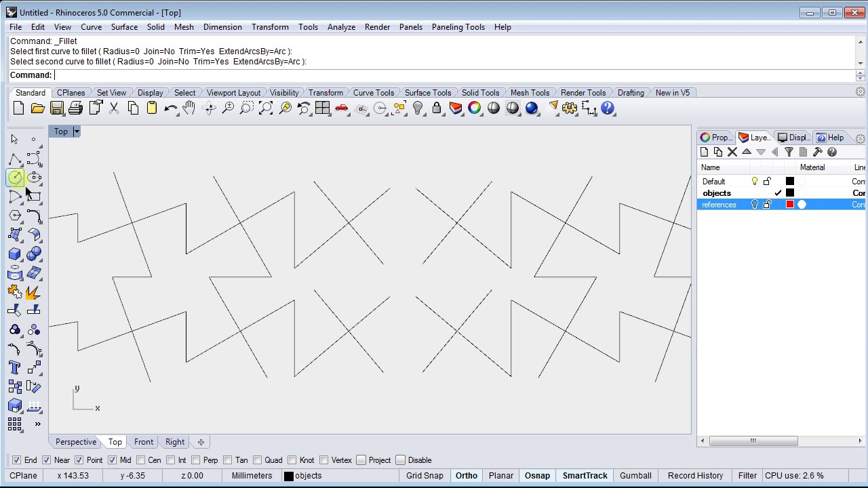Viewport: 868px width, 488px height.
Task: Click black color swatch of Default layer
Action: click(x=789, y=182)
